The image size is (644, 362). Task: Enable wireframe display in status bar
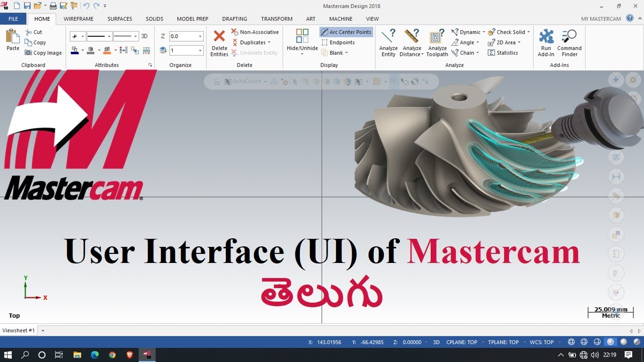(x=571, y=342)
